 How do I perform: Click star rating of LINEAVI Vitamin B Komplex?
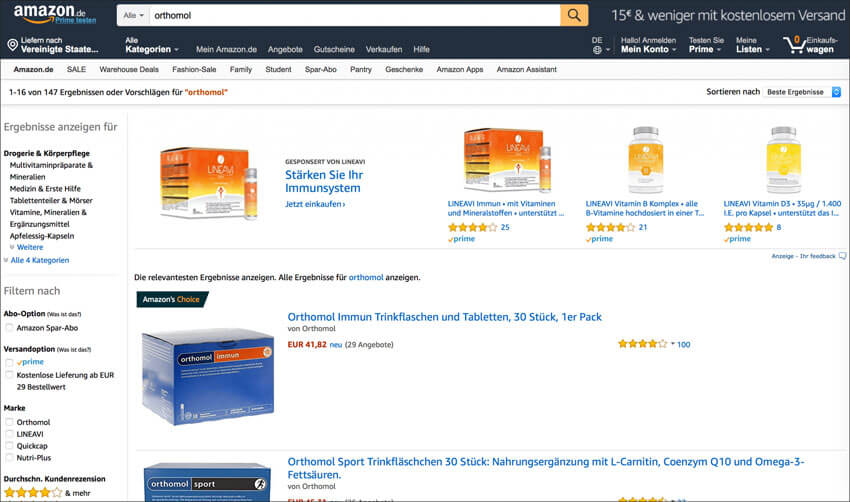coord(610,227)
